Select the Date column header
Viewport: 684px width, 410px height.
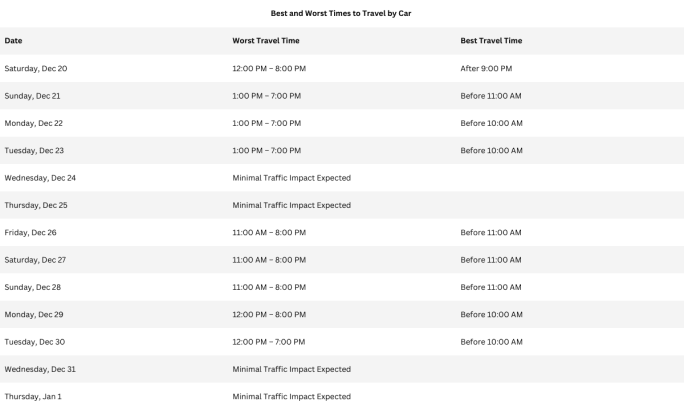point(13,41)
